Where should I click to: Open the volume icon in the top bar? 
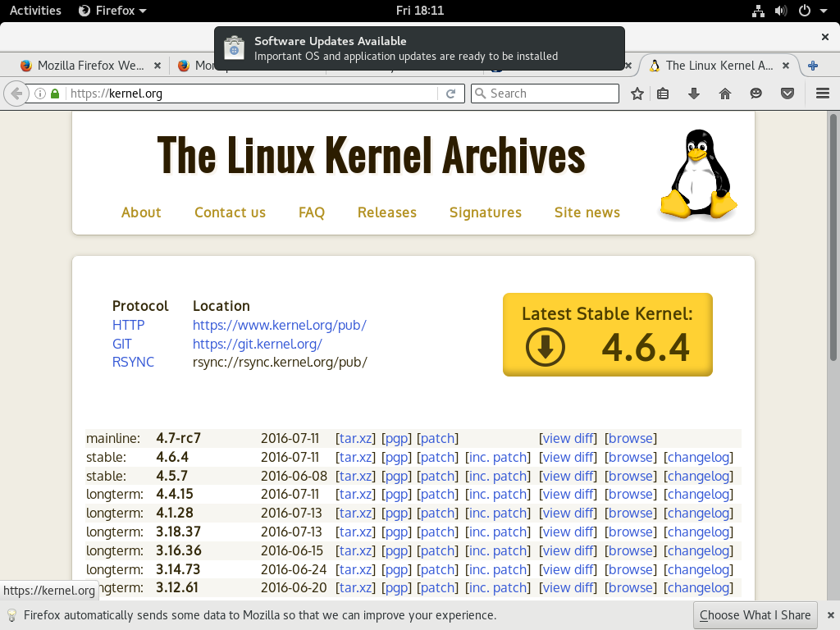tap(781, 11)
